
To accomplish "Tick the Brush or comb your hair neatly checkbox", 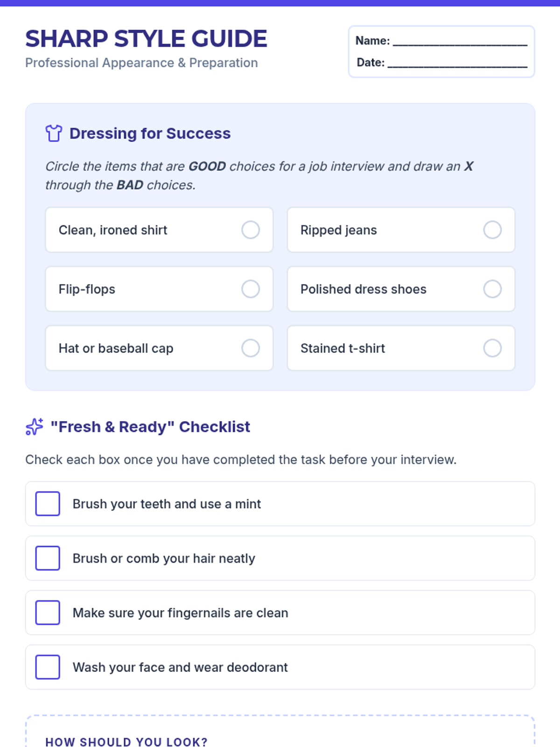I will point(48,558).
